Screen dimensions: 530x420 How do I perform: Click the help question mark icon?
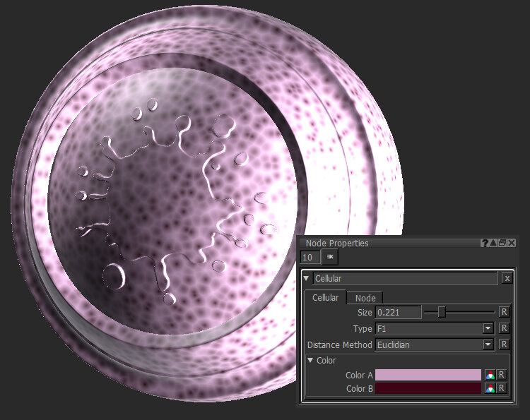485,243
